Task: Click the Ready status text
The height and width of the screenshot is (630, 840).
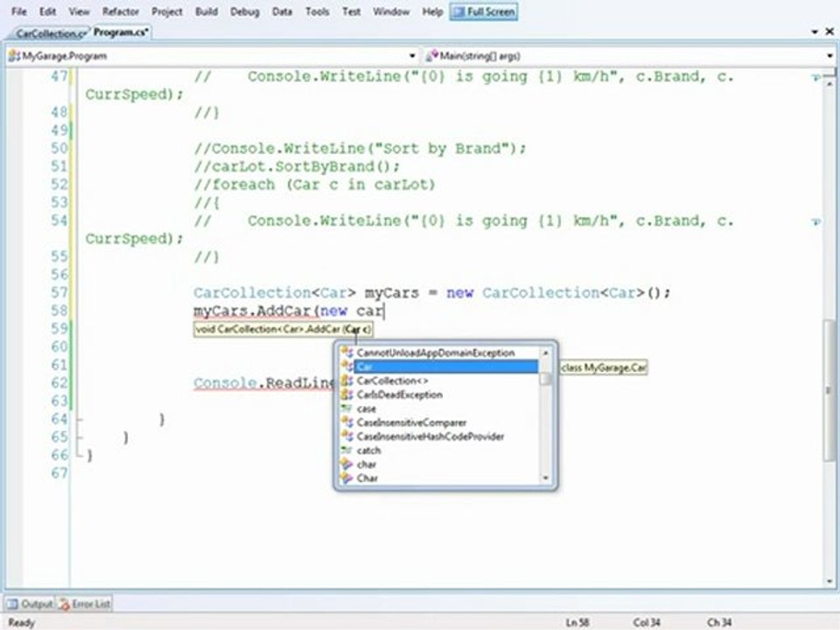Action: pos(22,622)
